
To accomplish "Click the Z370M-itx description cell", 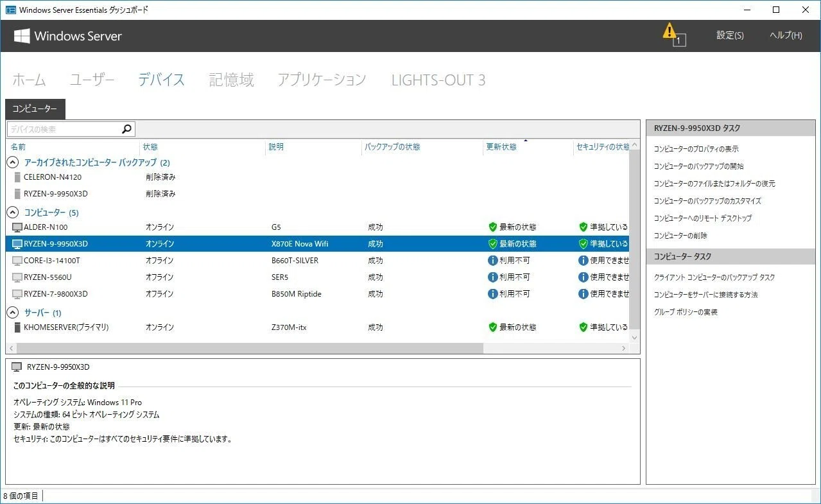I will coord(289,327).
